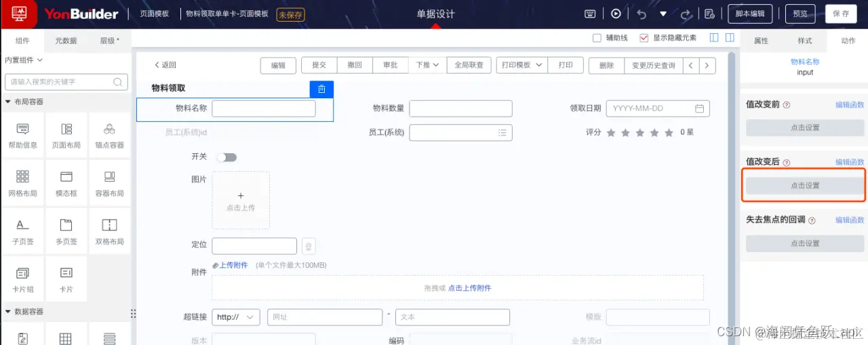Screen dimensions: 868x345
Task: Collapse the 布局容器 section
Action: point(9,102)
